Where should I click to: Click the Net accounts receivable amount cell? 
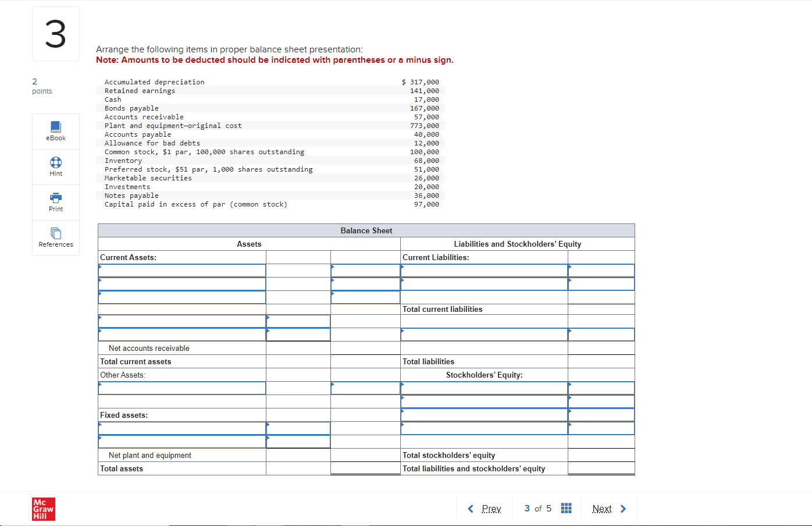(x=365, y=348)
